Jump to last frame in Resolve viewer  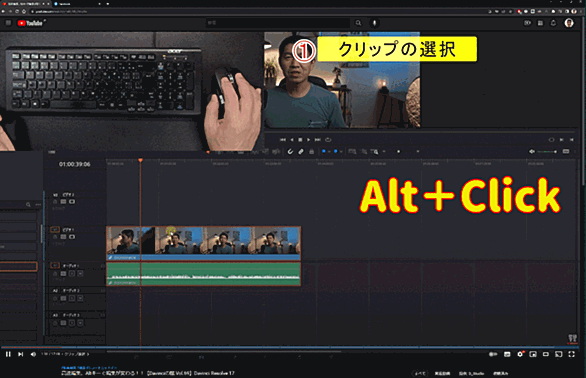(x=317, y=140)
